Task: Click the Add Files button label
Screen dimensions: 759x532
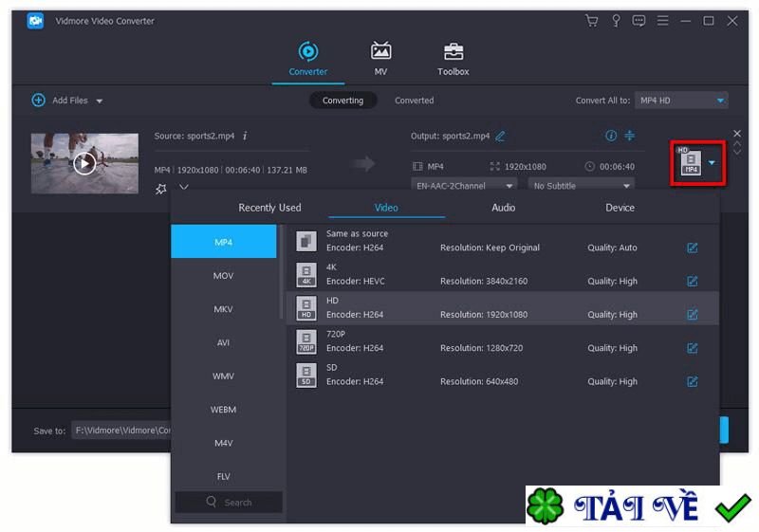Action: pos(69,101)
